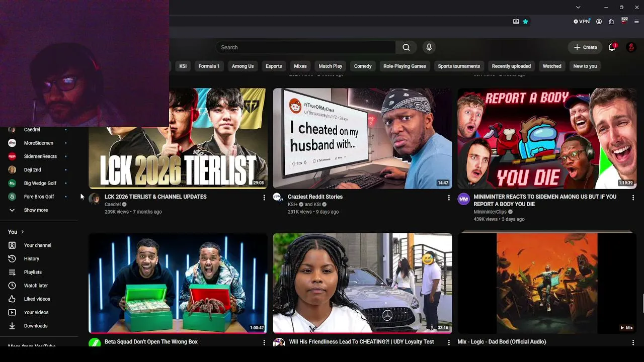The height and width of the screenshot is (362, 644).
Task: Play the Beta Squad wrong box thumbnail
Action: tap(178, 283)
